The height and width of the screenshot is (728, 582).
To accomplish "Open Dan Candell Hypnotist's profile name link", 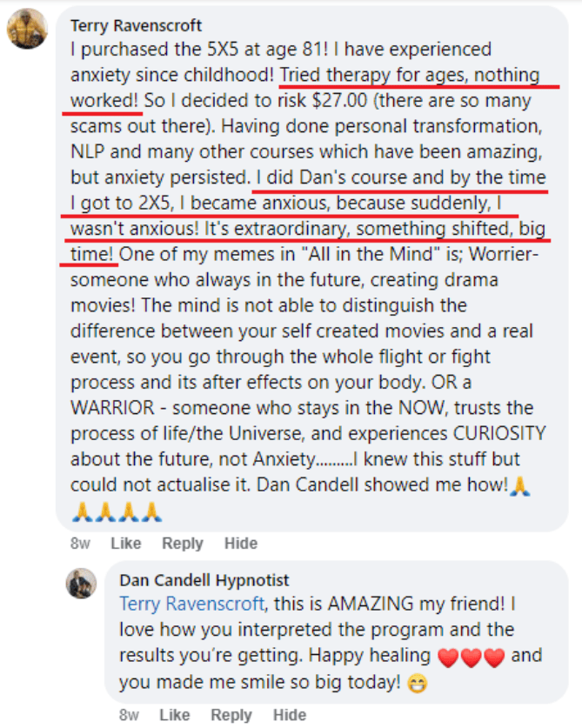I will point(204,580).
